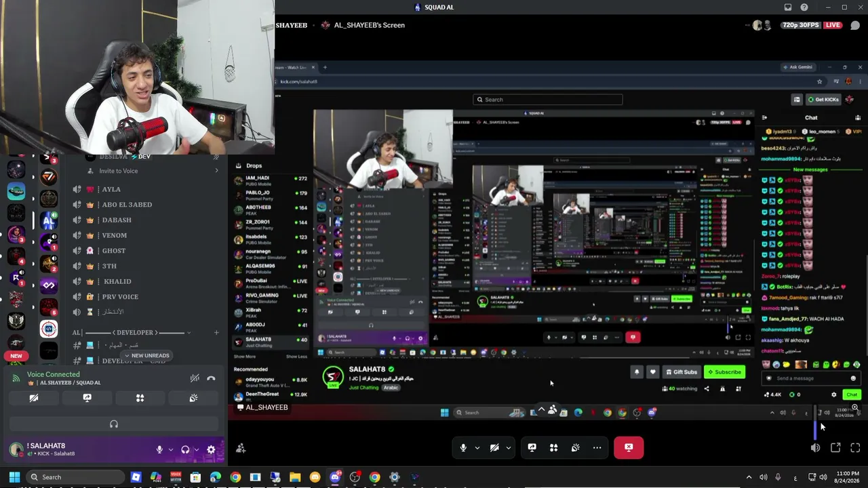The width and height of the screenshot is (868, 488).
Task: Click the Windows taskbar Search box
Action: point(76,477)
